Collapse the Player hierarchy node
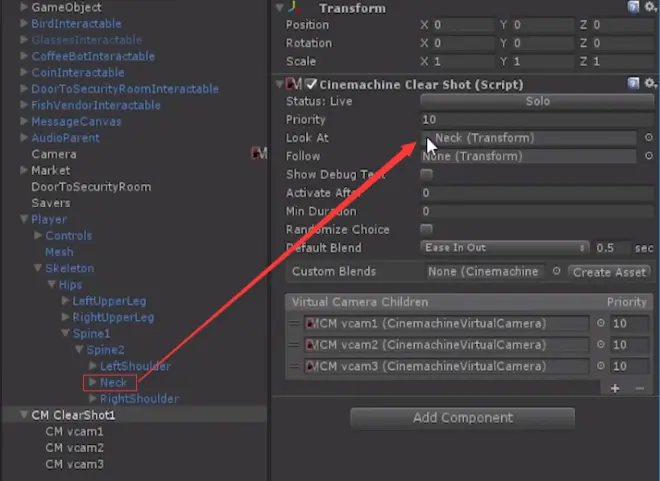The height and width of the screenshot is (481, 660). click(24, 219)
